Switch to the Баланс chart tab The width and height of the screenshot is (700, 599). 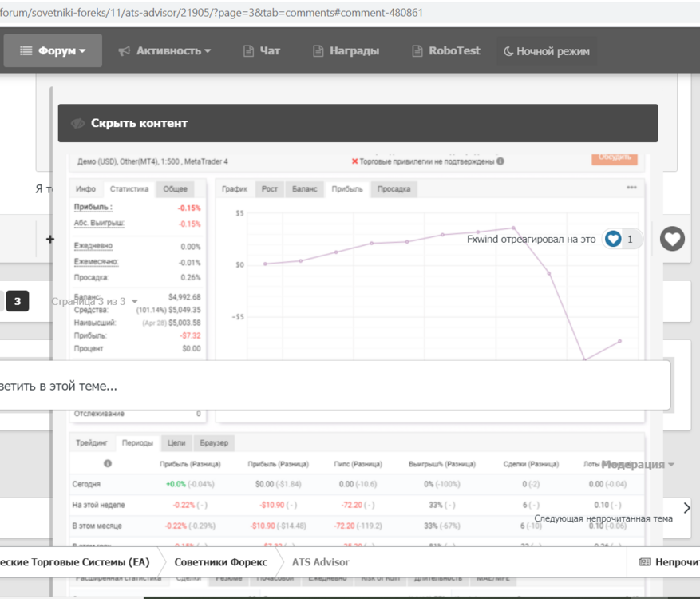[304, 189]
